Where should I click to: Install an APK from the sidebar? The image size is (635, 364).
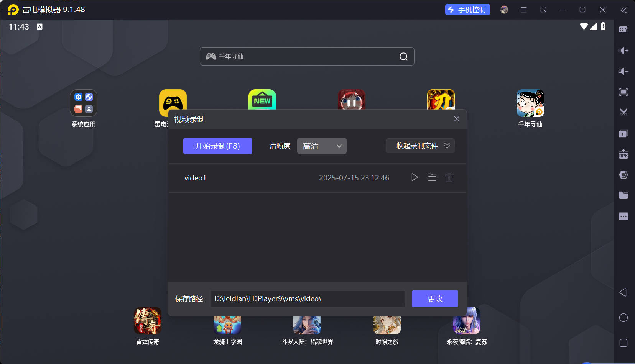pos(623,154)
